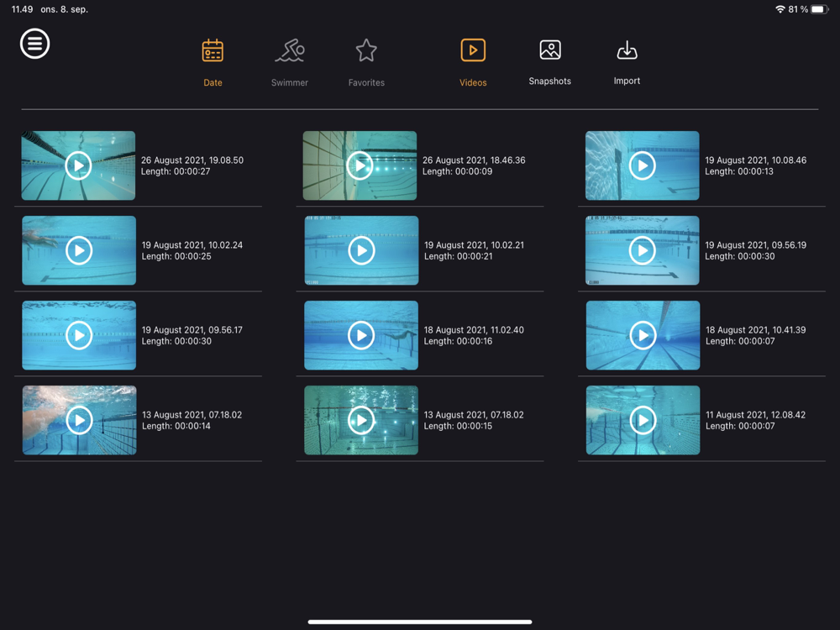This screenshot has height=630, width=840.
Task: Play the 00:00:14 video from 13 August
Action: click(x=79, y=420)
